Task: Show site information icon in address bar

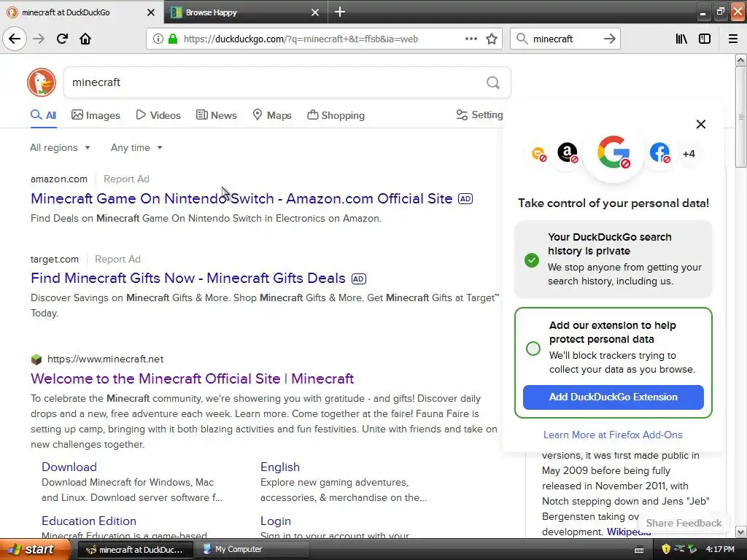Action: (158, 39)
